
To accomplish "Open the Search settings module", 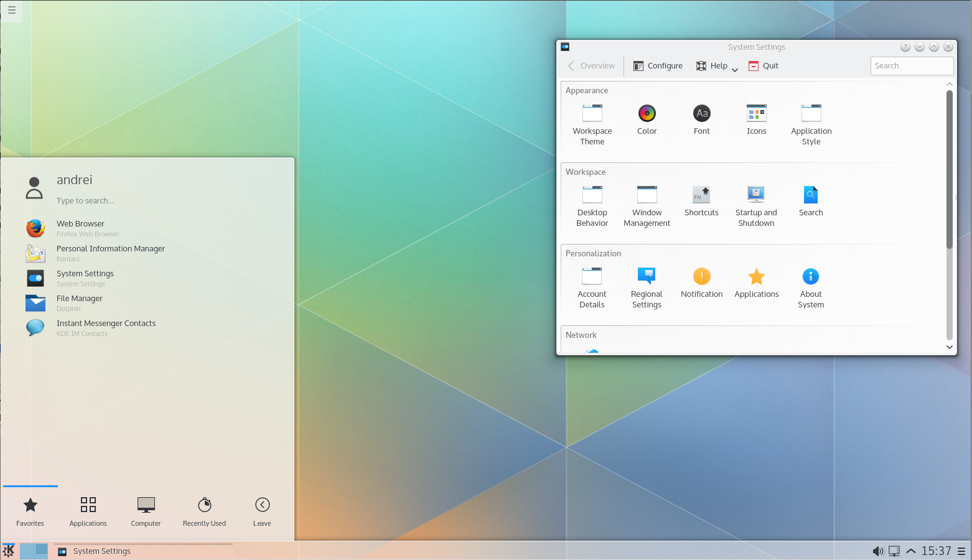I will pyautogui.click(x=811, y=201).
